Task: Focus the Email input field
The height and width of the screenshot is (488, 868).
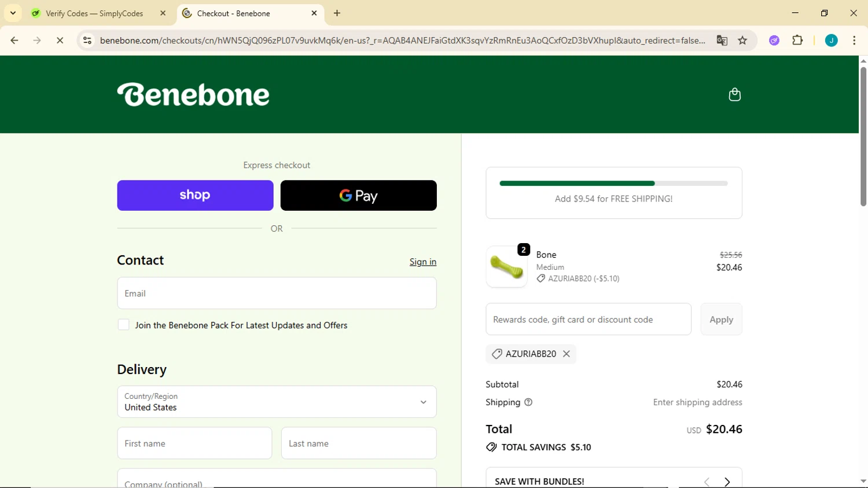Action: click(277, 293)
